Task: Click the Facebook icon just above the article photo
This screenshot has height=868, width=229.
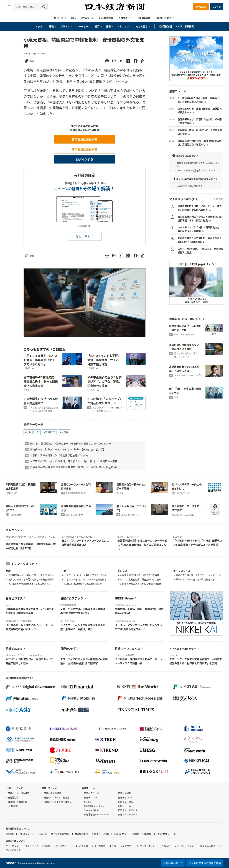Action: coord(135,255)
